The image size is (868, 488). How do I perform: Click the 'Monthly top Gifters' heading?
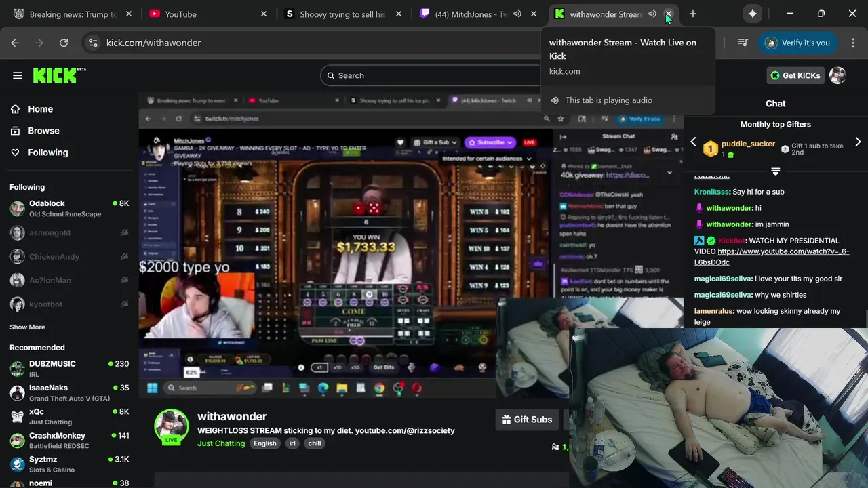coord(776,124)
